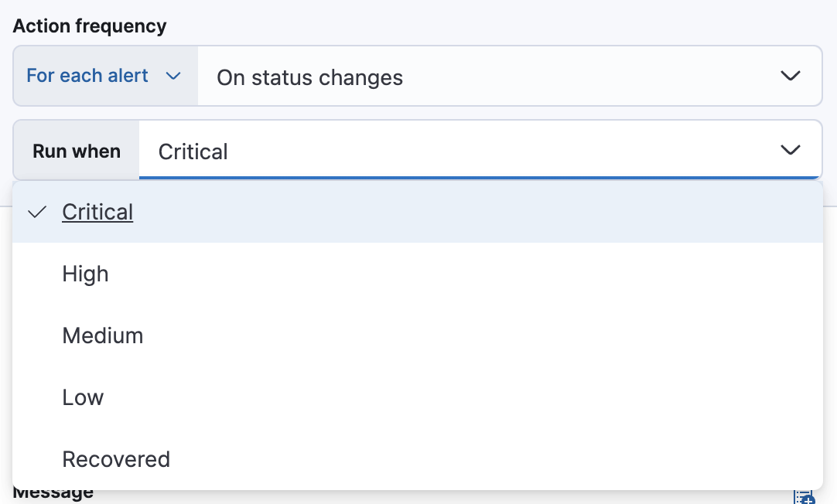Select High severity from the list
The width and height of the screenshot is (837, 504).
pos(85,274)
